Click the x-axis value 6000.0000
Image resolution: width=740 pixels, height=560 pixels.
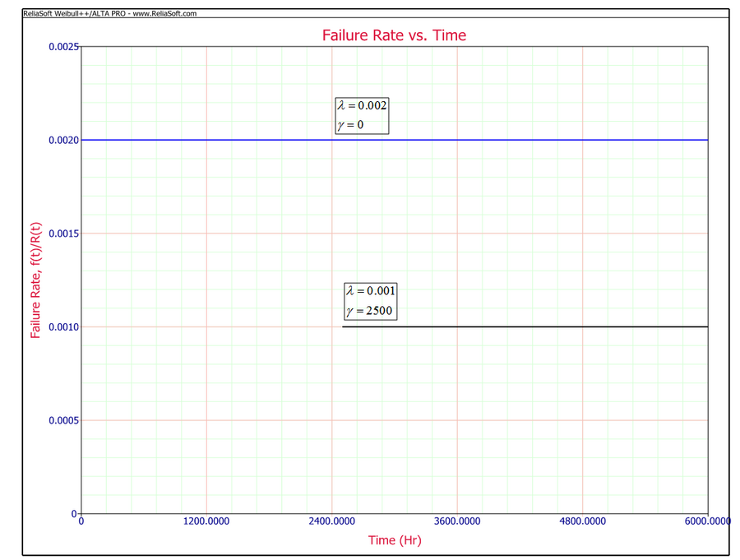708,521
